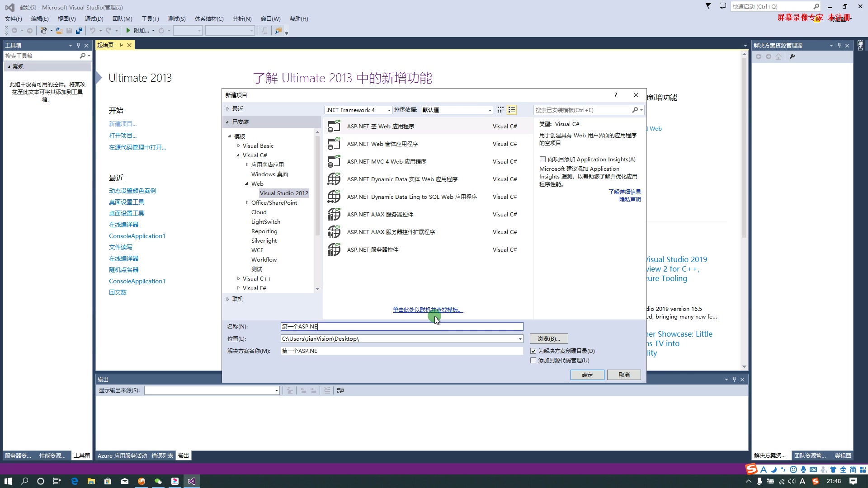The height and width of the screenshot is (488, 868).
Task: Click the feedback speech bubble icon in title bar
Action: click(x=722, y=6)
